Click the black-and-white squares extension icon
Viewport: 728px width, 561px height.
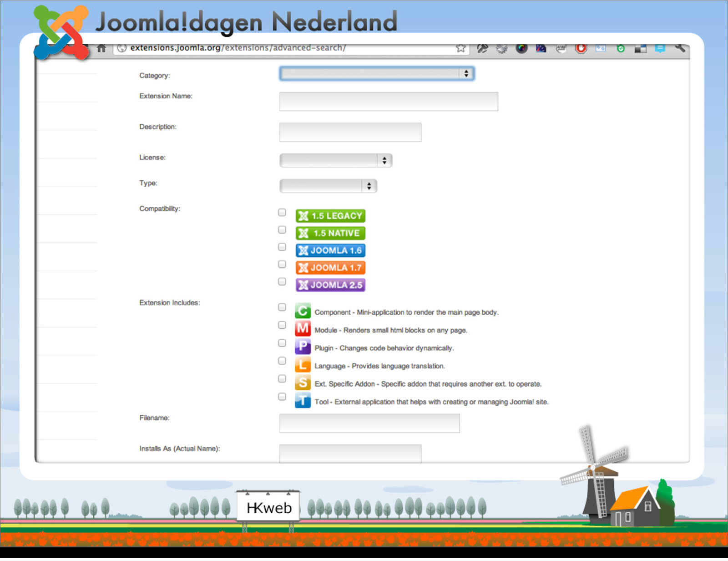click(641, 49)
